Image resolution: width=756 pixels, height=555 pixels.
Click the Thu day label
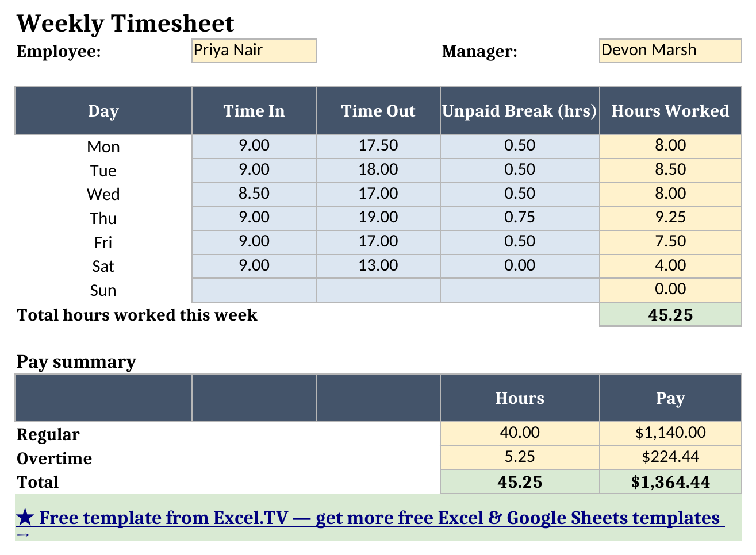tap(103, 219)
